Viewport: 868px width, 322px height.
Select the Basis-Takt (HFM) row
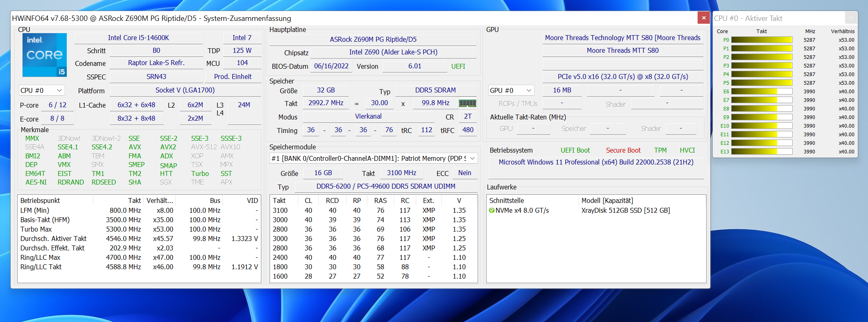click(139, 220)
